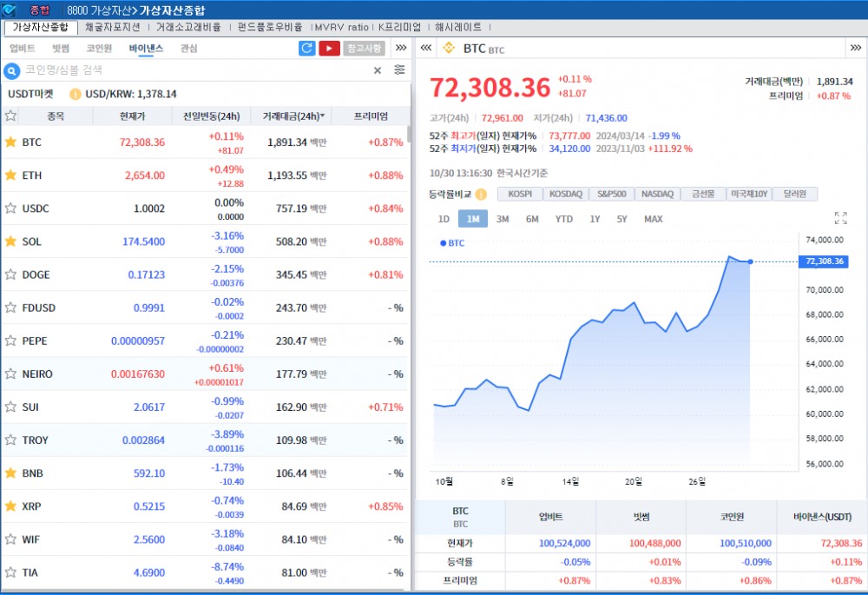Screen dimensions: 868x595
Task: Click the Binance BTC logo icon
Action: (448, 49)
